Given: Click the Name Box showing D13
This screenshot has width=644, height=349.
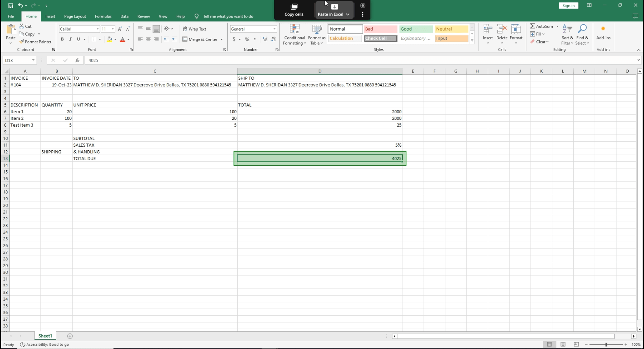Looking at the screenshot, I should point(17,60).
